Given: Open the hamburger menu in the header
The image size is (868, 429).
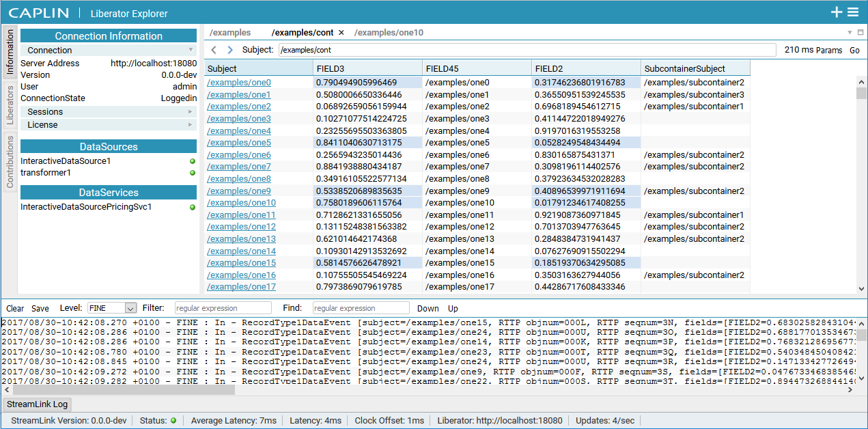Looking at the screenshot, I should (x=853, y=12).
